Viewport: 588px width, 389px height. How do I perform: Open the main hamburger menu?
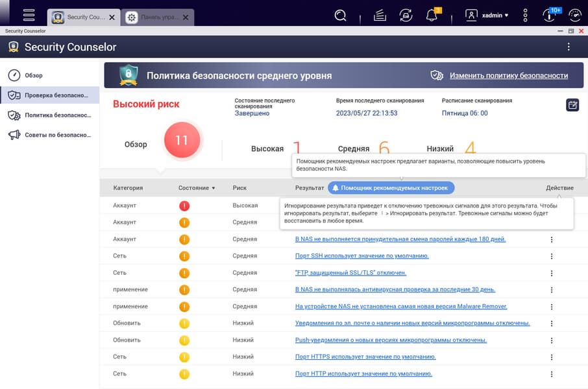point(29,15)
